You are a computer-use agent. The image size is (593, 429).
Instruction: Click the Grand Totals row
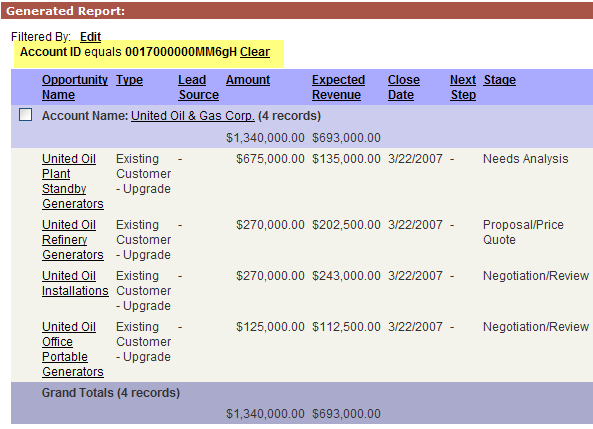pyautogui.click(x=302, y=403)
